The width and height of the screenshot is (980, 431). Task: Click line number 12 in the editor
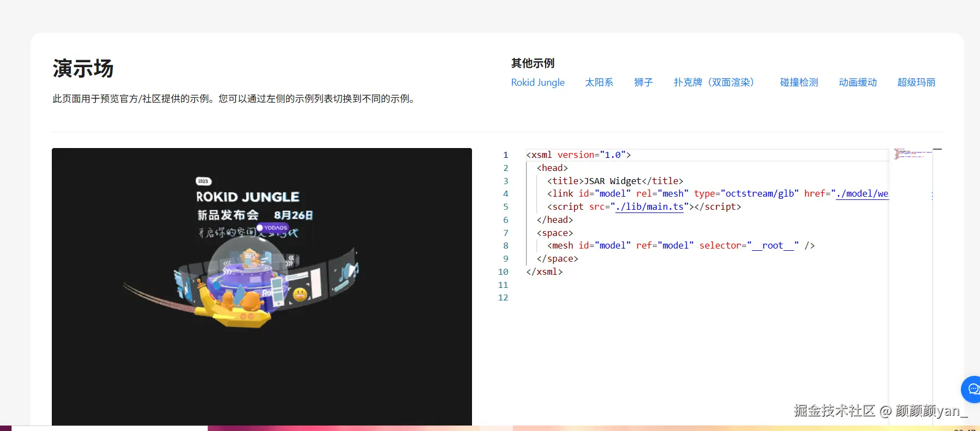tap(503, 298)
